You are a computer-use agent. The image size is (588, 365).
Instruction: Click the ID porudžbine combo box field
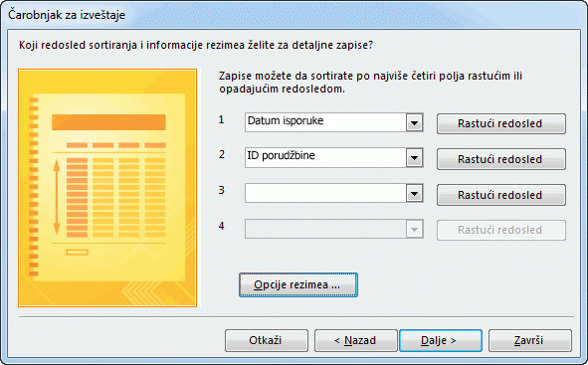coord(333,158)
